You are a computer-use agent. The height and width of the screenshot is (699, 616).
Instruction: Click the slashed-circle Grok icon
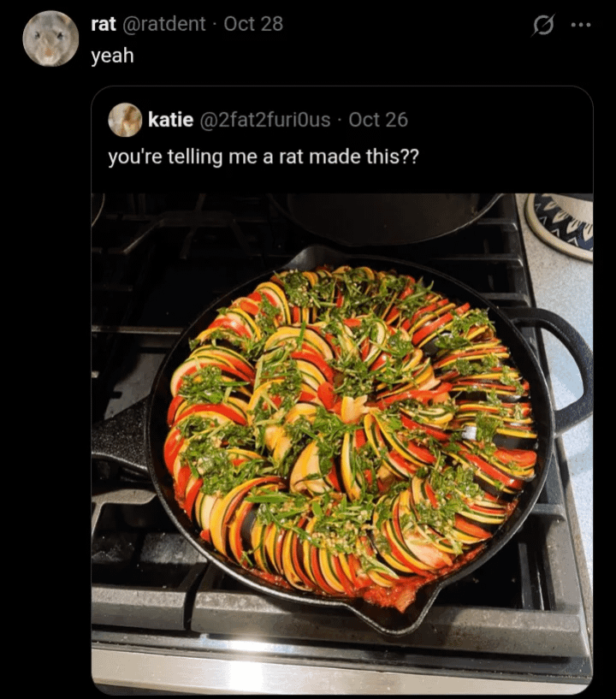click(543, 26)
